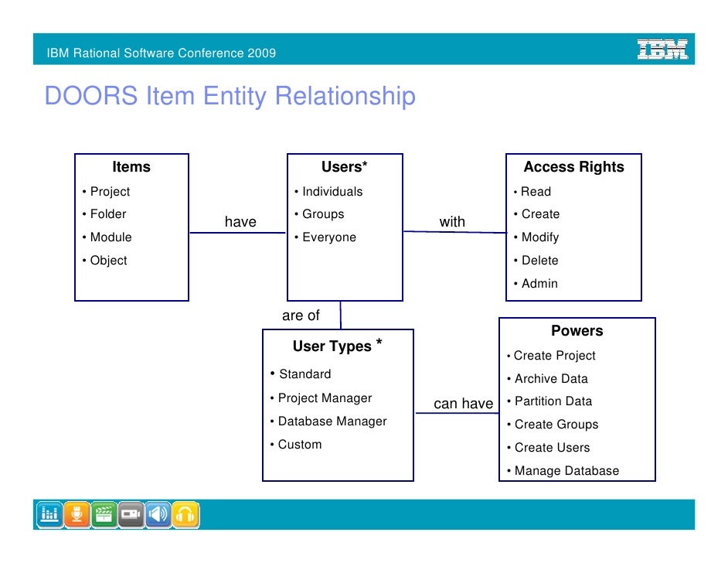Select the 'Powers' box heading
Image resolution: width=728 pixels, height=563 pixels.
tap(577, 331)
